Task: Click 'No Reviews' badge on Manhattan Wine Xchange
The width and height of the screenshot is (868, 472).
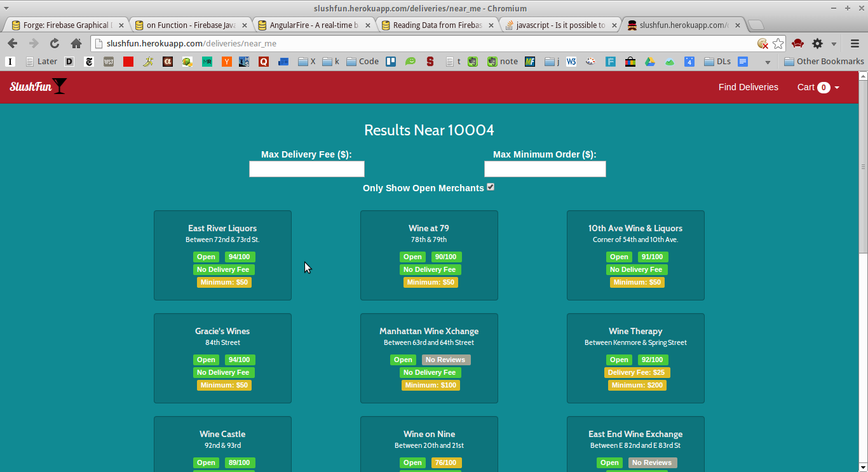Action: pyautogui.click(x=446, y=360)
